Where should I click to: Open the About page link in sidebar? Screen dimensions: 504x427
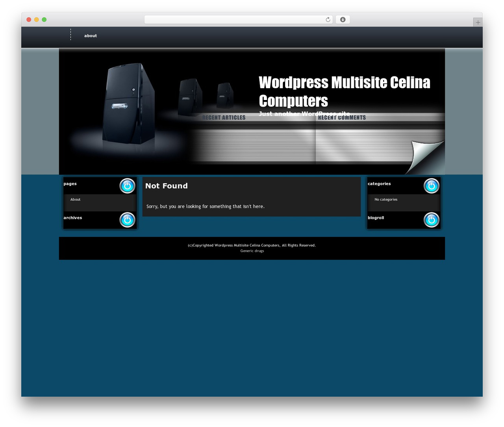coord(75,199)
